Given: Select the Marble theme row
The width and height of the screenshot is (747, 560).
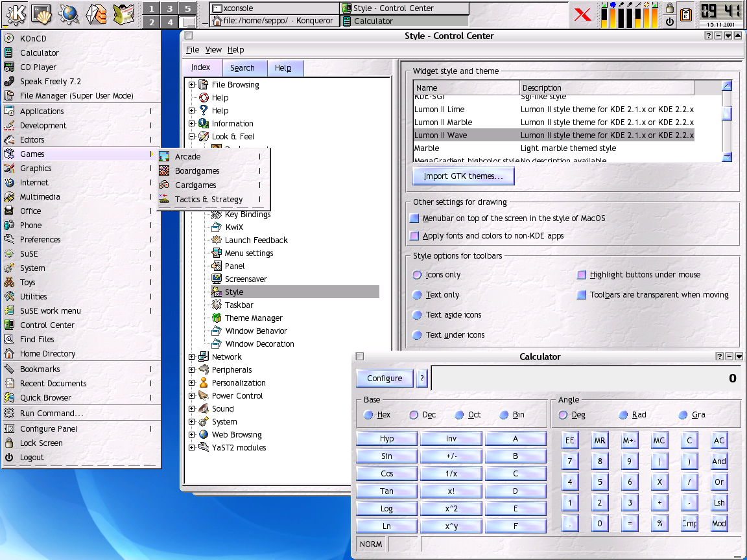Looking at the screenshot, I should (x=554, y=148).
